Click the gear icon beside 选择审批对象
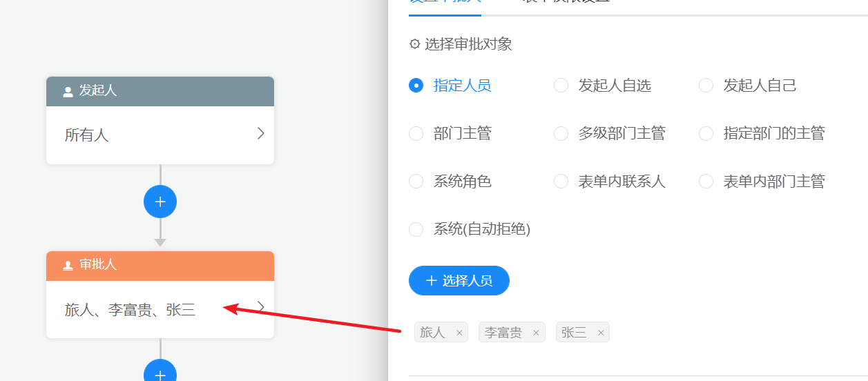Screen dimensions: 868x381 click(414, 44)
